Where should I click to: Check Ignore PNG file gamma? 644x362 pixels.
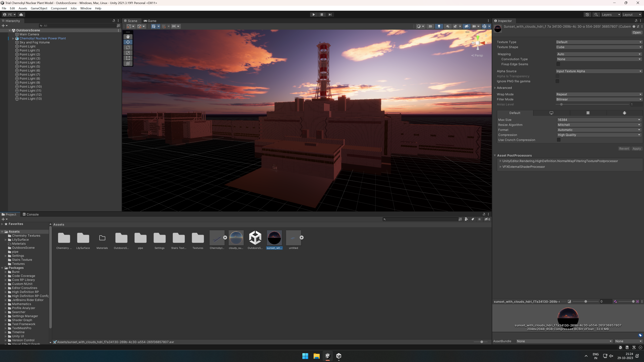coord(557,81)
